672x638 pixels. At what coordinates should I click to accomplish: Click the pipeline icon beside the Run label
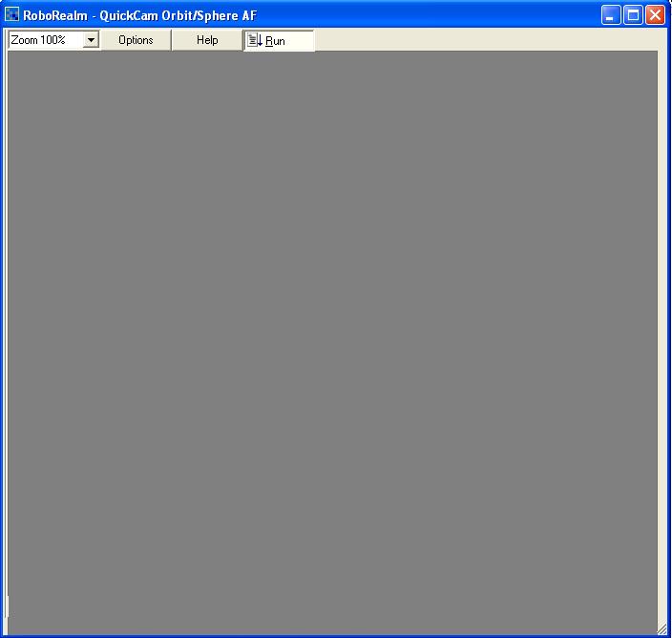[x=255, y=40]
